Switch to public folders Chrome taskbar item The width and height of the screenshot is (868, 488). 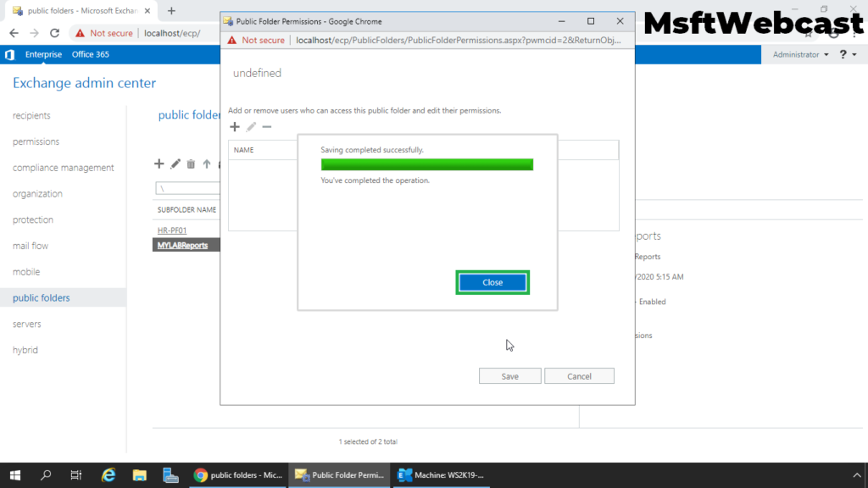click(238, 475)
